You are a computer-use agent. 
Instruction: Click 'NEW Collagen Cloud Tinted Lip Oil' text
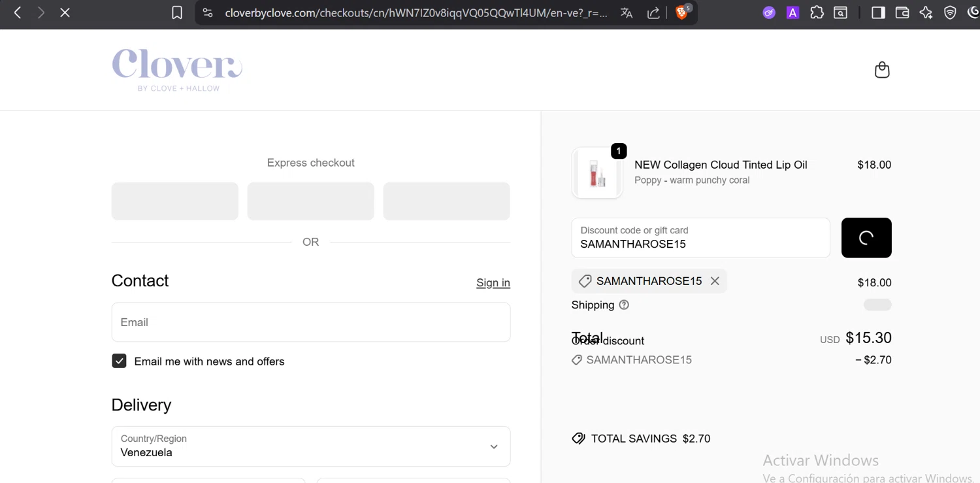(x=721, y=165)
